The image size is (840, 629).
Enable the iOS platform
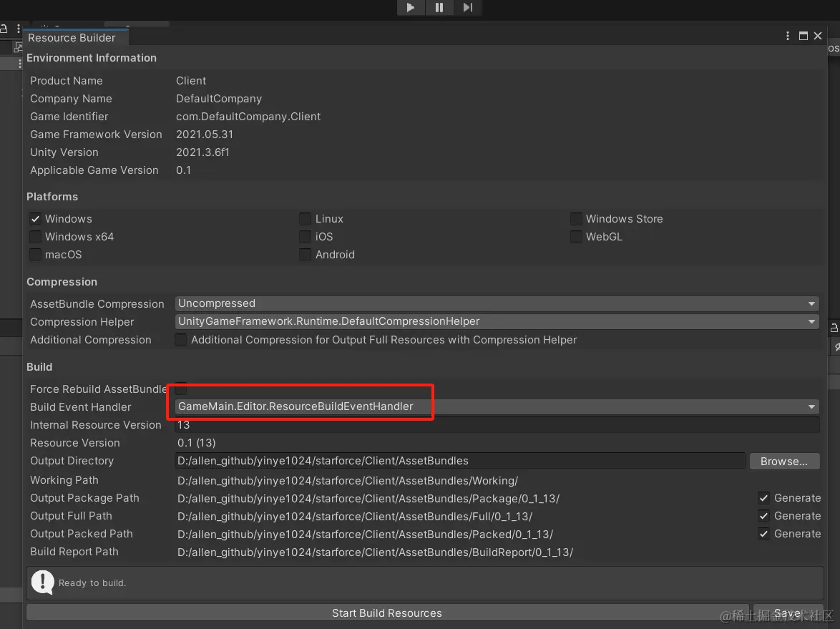point(305,237)
